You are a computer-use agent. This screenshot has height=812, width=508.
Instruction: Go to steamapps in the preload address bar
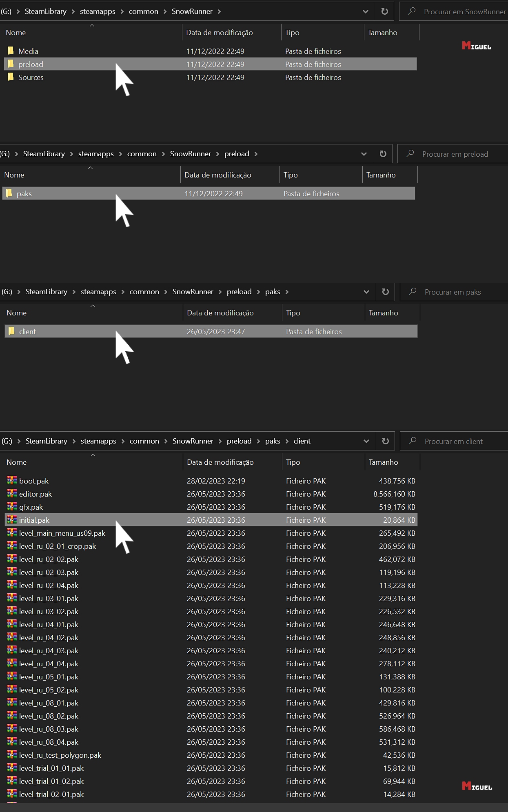tap(96, 154)
